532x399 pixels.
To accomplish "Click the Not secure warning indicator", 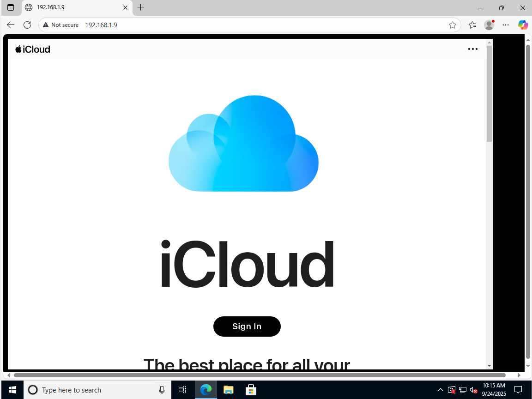I will coord(61,25).
